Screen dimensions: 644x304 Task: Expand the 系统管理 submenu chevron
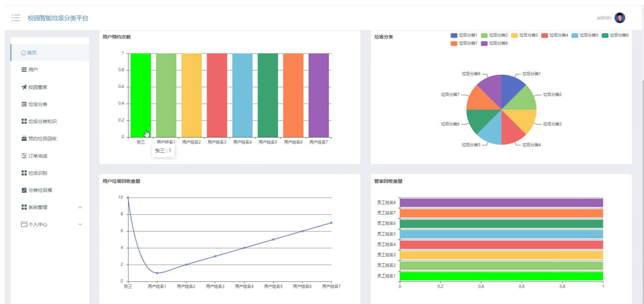80,207
